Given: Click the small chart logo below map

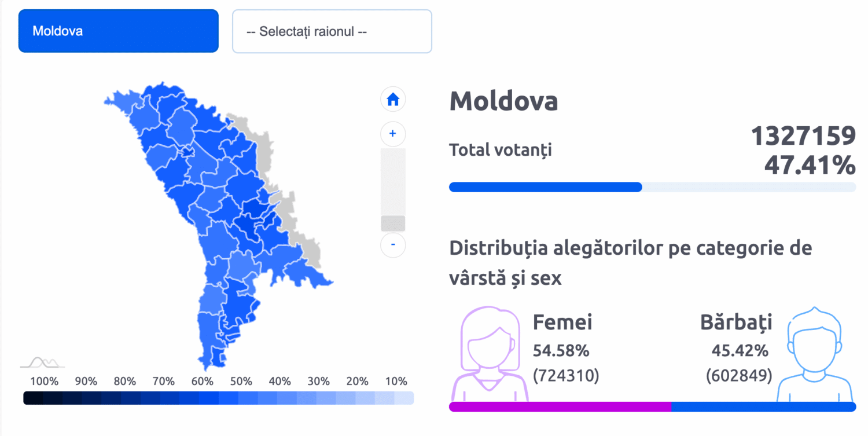Looking at the screenshot, I should point(42,362).
